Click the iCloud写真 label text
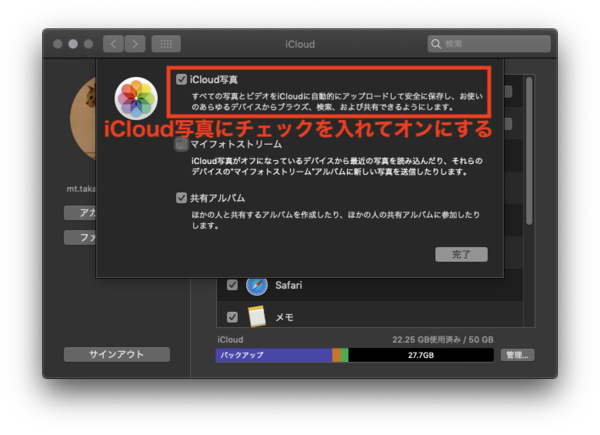Screen dimensions: 600x435 point(214,80)
